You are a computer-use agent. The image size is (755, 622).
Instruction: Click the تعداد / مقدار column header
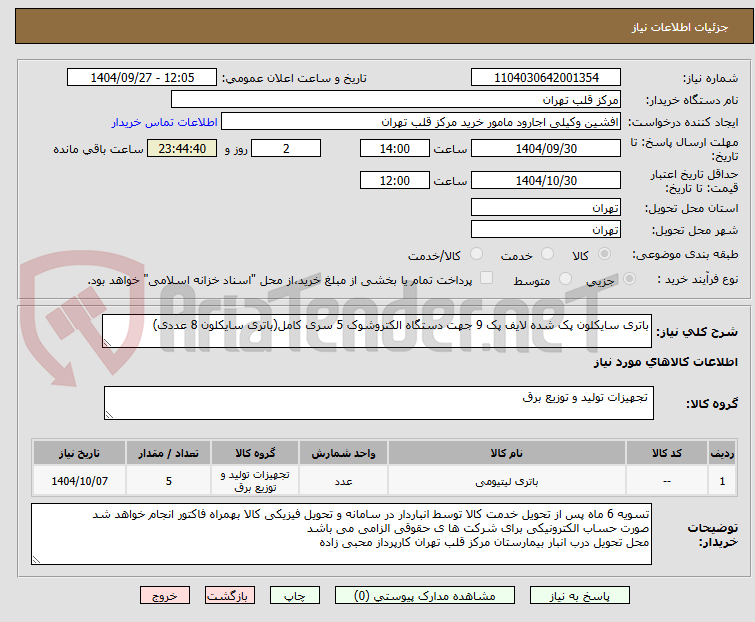click(x=169, y=453)
